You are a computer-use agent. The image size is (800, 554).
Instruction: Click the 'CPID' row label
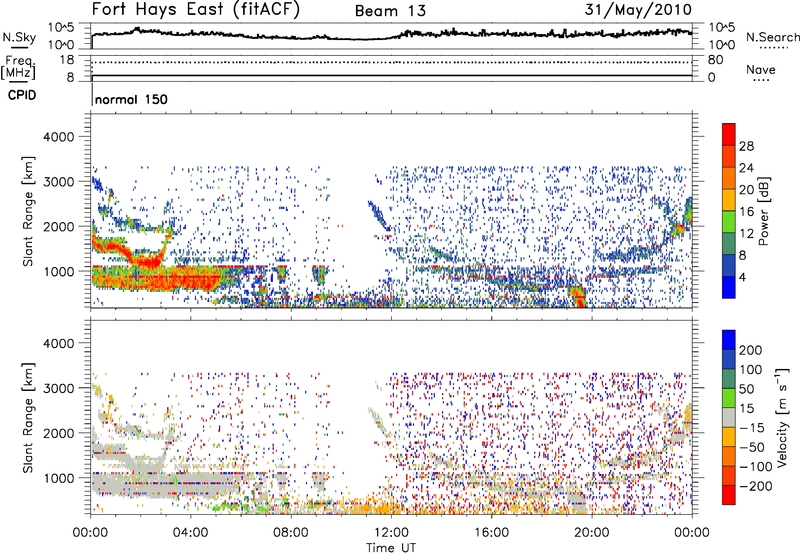tap(22, 95)
